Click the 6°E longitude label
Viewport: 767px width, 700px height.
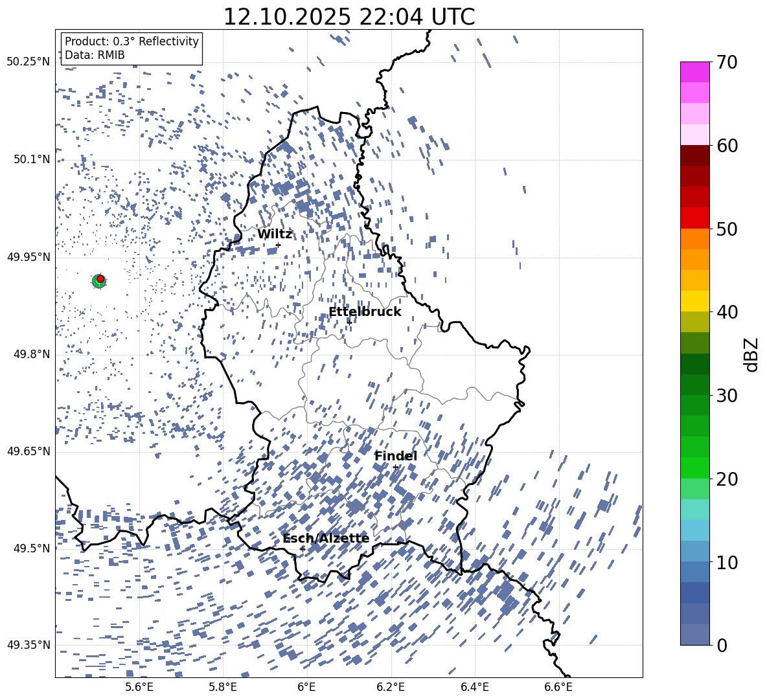306,687
